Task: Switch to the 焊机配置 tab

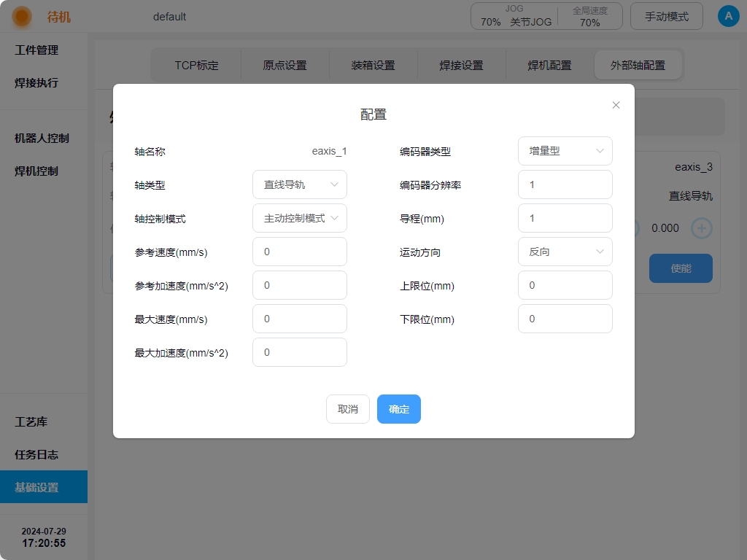Action: pos(549,65)
